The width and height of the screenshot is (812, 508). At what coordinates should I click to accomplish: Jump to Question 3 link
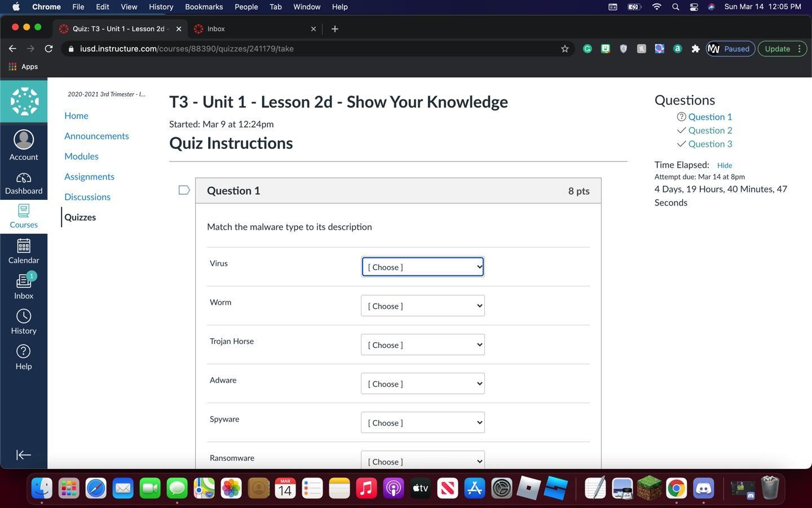tap(710, 144)
